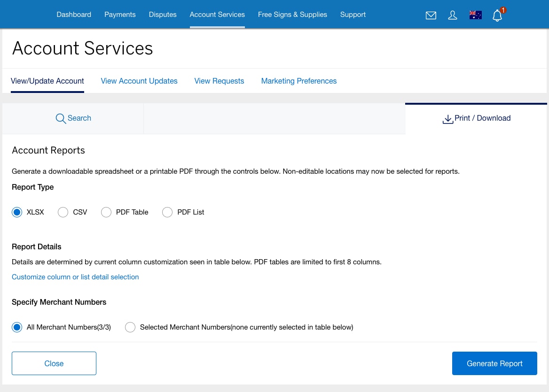
Task: Open the mail envelope icon
Action: tap(431, 15)
